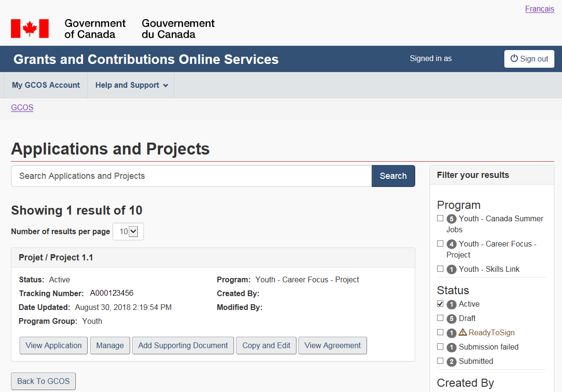The image size is (562, 392).
Task: Tick the Submission failed checkbox
Action: [x=440, y=347]
